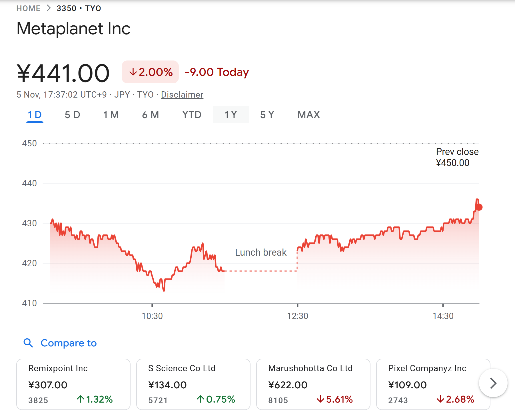Click the 3350 TYO breadcrumb item
515x420 pixels.
click(79, 8)
